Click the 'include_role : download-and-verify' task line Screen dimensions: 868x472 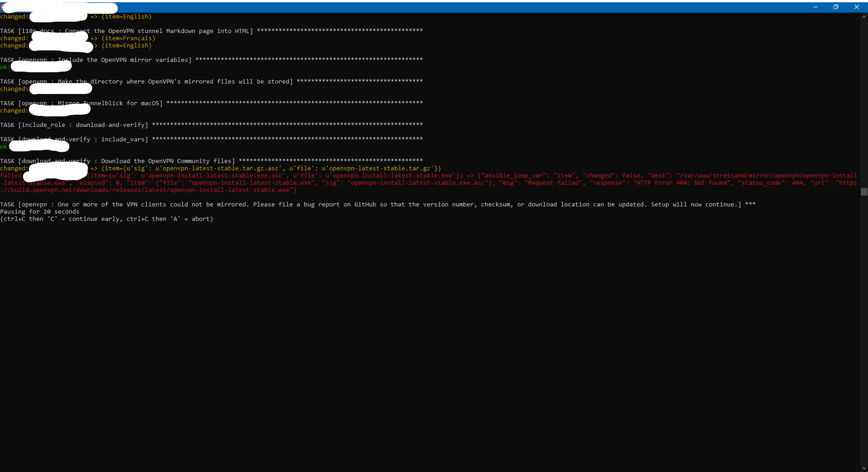coord(212,125)
